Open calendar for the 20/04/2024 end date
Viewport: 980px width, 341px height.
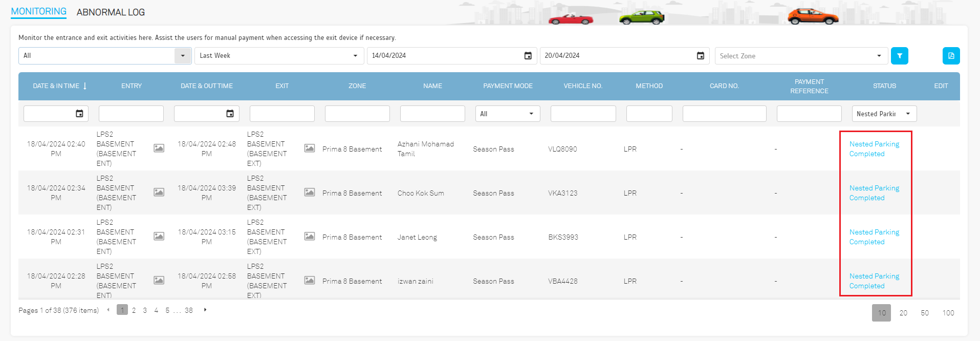pos(700,56)
